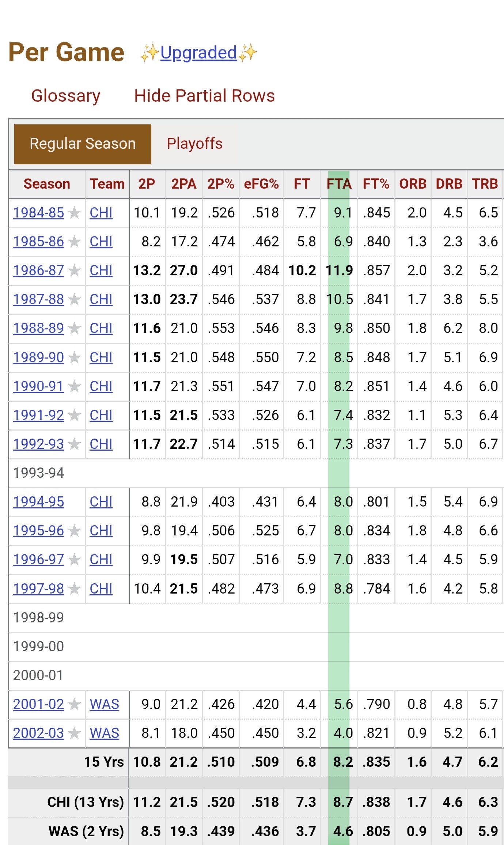The width and height of the screenshot is (504, 845).
Task: Click the star icon next to 1988-89
Action: [75, 329]
